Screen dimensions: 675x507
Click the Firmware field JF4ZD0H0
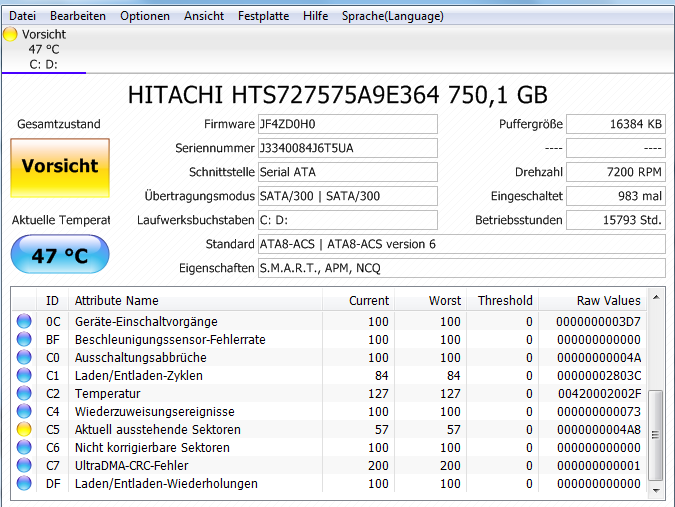347,124
